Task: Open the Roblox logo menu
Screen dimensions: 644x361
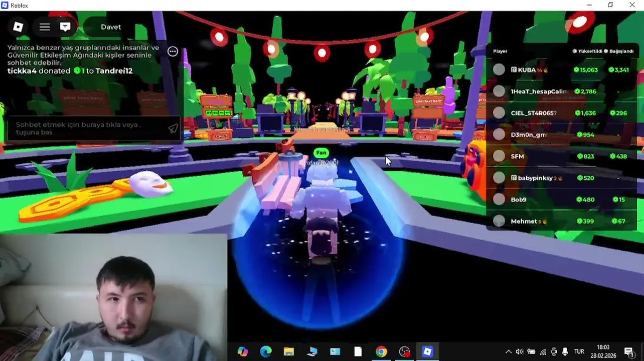Action: click(x=18, y=27)
